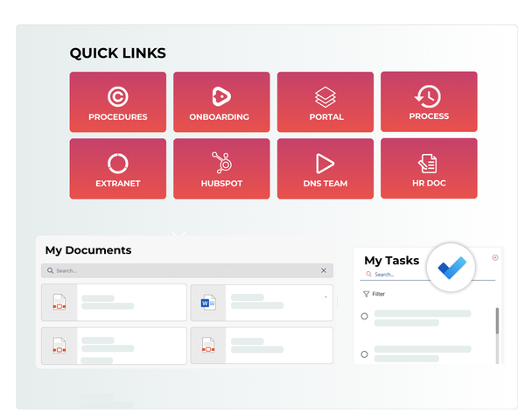Open the Portal quick link tile

point(325,101)
